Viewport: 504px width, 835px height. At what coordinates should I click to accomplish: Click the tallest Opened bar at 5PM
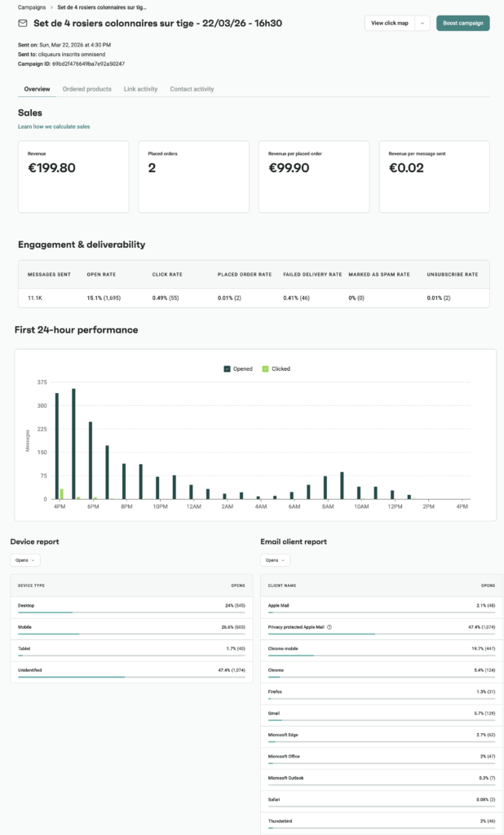73,444
